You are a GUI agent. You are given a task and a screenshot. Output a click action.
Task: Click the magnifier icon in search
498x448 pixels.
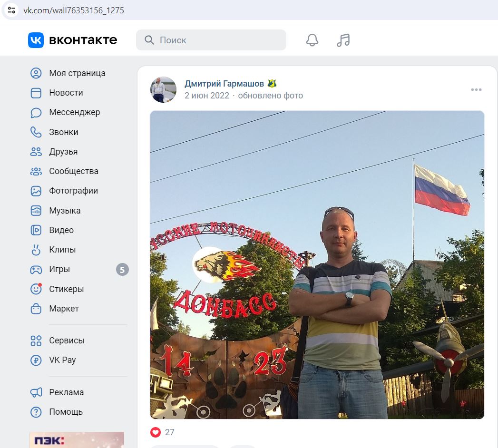pyautogui.click(x=149, y=40)
